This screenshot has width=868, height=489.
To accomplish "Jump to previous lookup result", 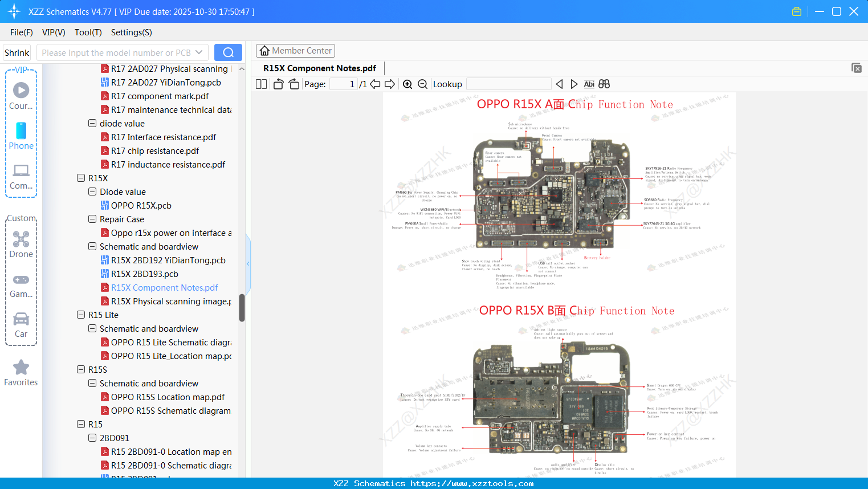I will click(x=559, y=84).
